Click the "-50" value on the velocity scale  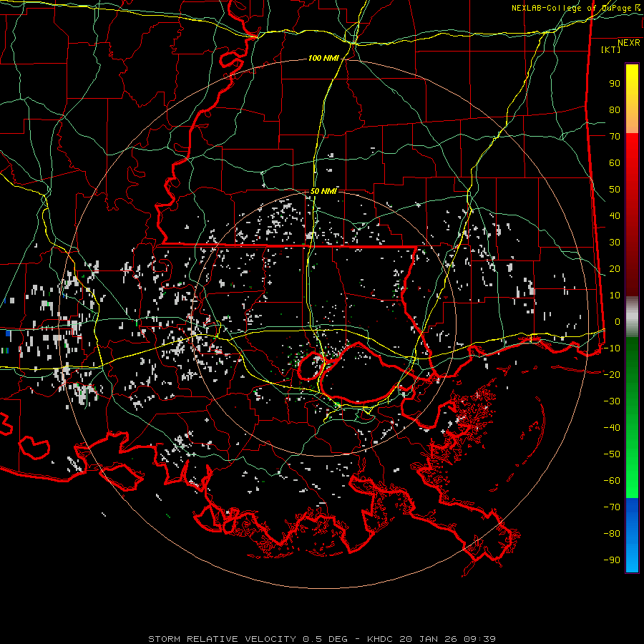point(612,454)
